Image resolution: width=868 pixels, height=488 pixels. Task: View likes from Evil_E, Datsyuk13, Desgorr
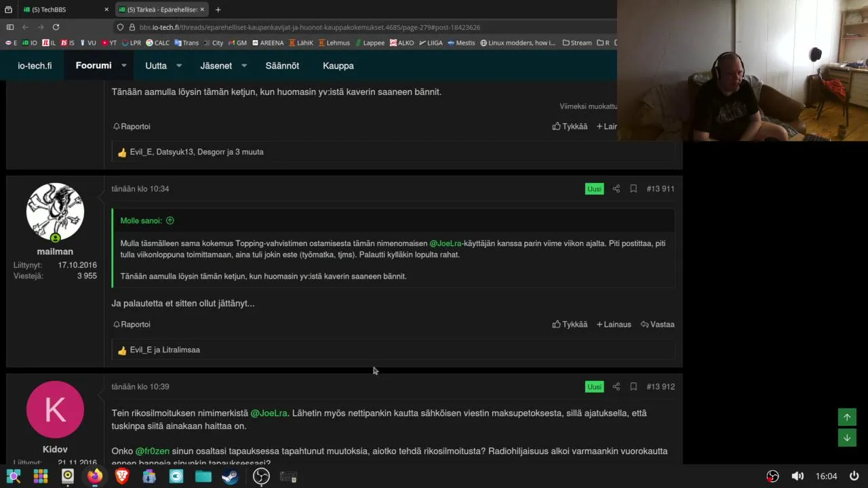click(x=197, y=152)
